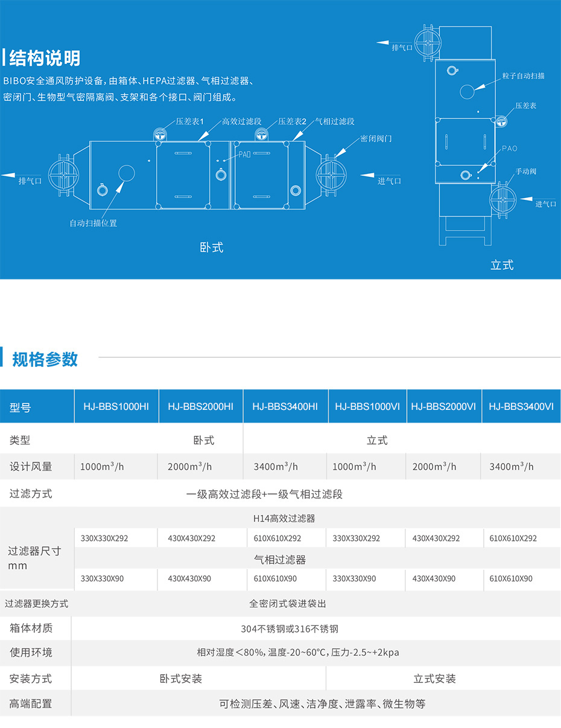Select the 自动扫描位置 circle on 卧式 diagram

pyautogui.click(x=127, y=173)
